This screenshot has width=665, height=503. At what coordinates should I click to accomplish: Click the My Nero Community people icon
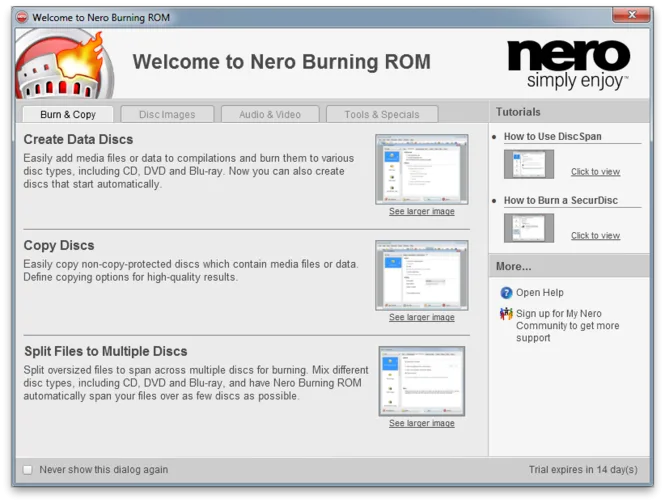(506, 314)
